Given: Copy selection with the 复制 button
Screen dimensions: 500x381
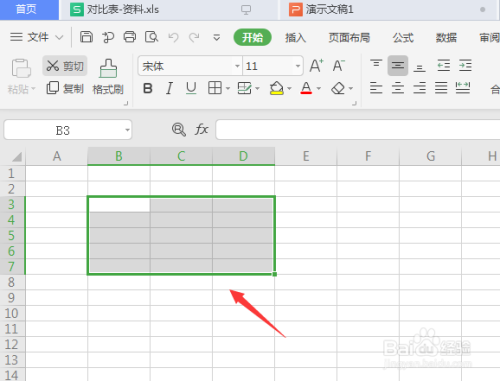Looking at the screenshot, I should [x=65, y=88].
